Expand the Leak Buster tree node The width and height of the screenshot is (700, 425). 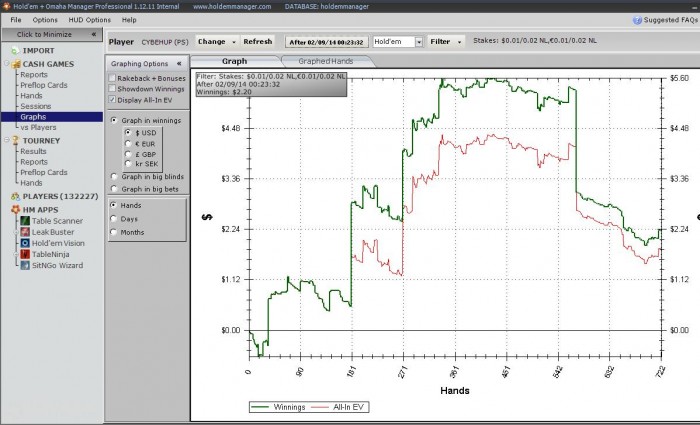(x=17, y=232)
